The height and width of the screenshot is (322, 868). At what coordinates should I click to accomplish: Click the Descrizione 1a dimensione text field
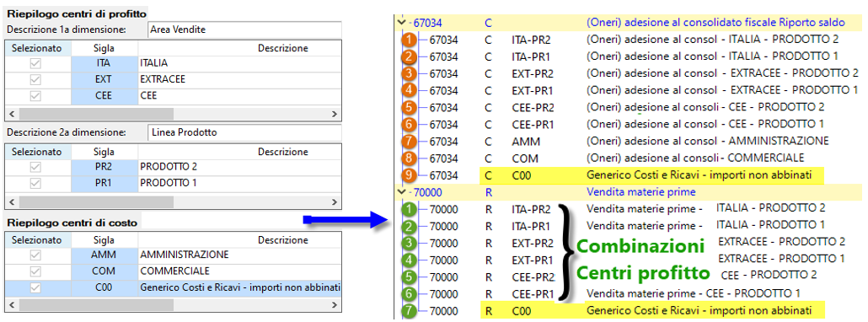[244, 30]
